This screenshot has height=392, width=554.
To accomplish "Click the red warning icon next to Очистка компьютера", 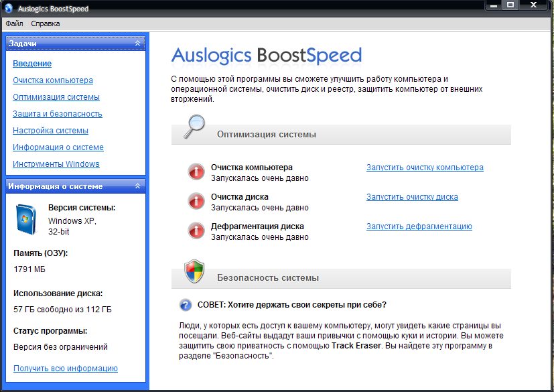I will pos(196,172).
